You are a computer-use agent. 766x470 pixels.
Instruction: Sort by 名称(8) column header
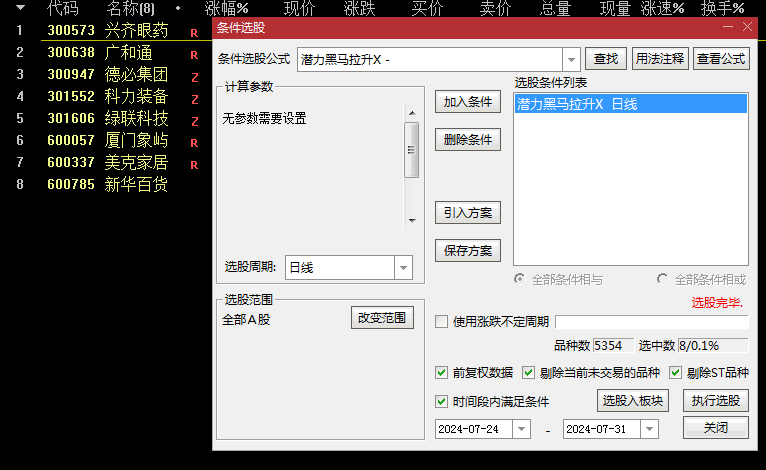coord(130,8)
